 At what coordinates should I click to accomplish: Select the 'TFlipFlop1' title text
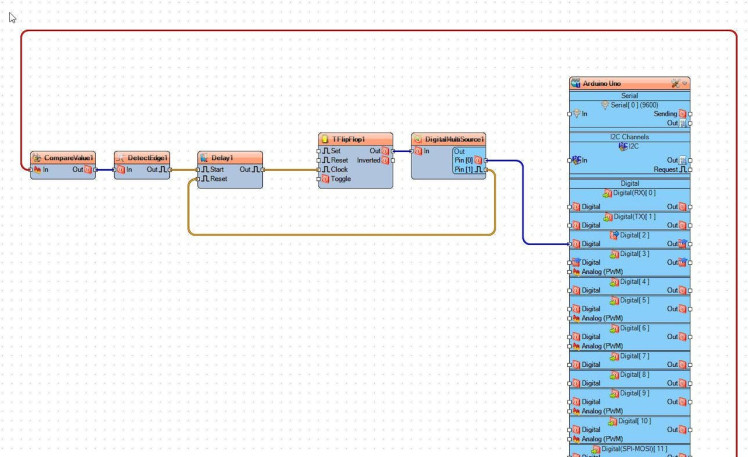coord(349,139)
